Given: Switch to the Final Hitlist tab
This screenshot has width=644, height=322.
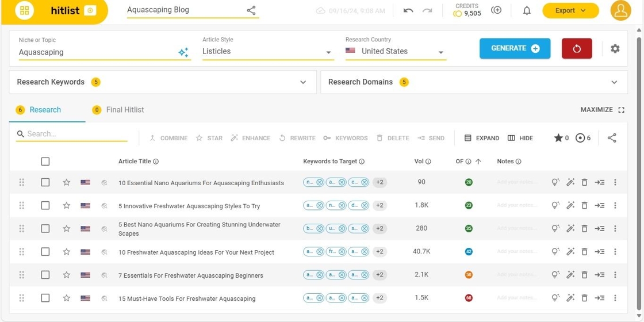Looking at the screenshot, I should pos(125,110).
